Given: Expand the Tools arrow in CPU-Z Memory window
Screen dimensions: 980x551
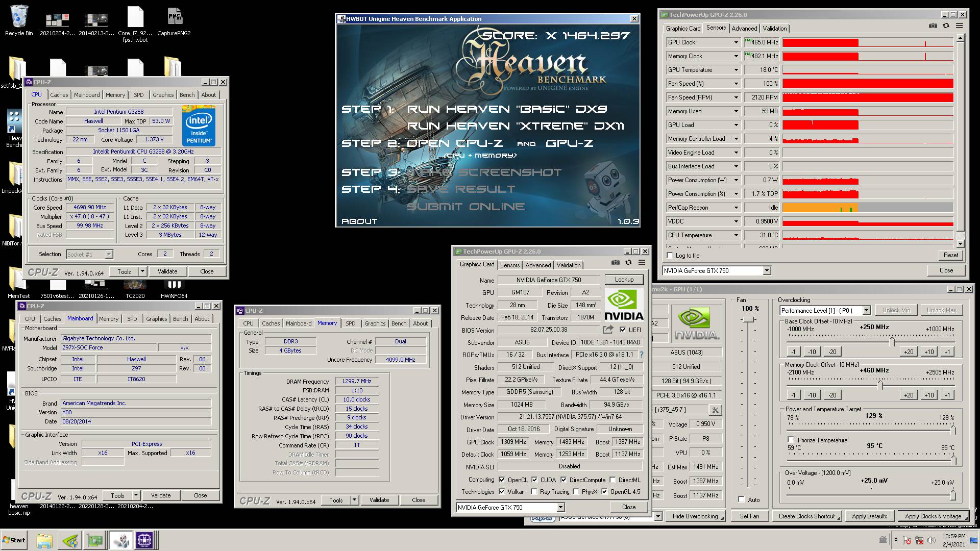Looking at the screenshot, I should [x=355, y=500].
